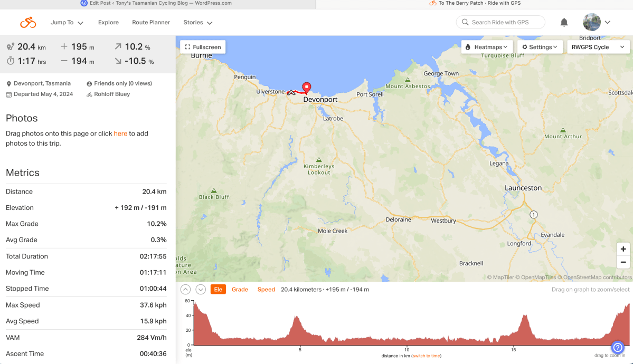The width and height of the screenshot is (633, 364).
Task: Click the Fullscreen map button
Action: (203, 47)
